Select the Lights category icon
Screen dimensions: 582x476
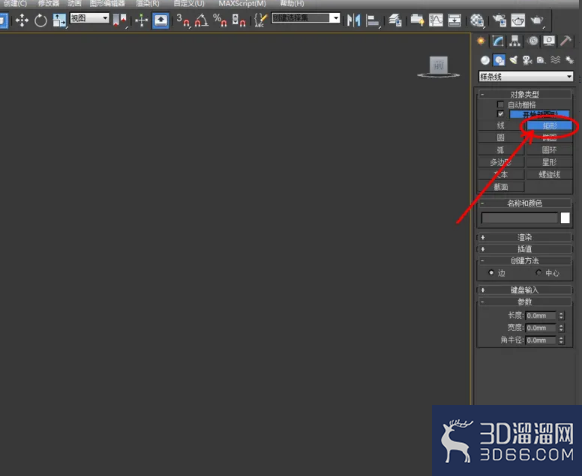point(513,60)
